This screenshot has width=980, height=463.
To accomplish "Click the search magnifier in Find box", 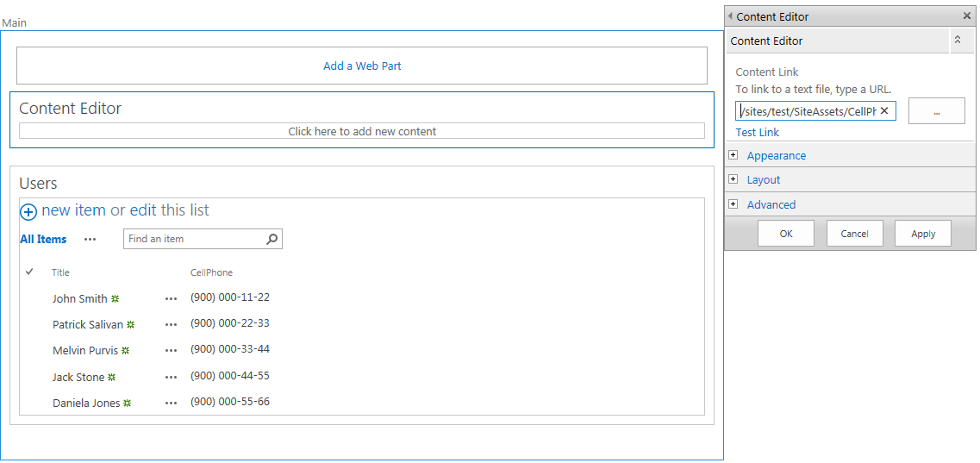I will (272, 239).
